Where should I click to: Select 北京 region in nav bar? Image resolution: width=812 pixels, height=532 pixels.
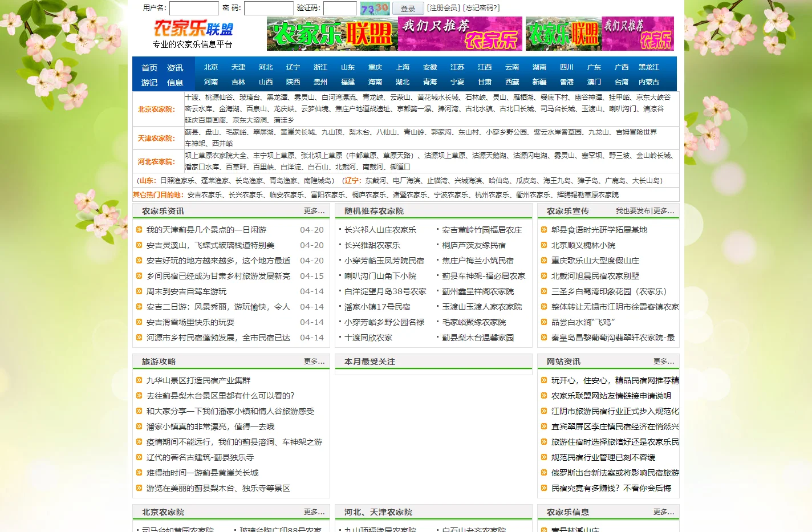click(x=211, y=67)
